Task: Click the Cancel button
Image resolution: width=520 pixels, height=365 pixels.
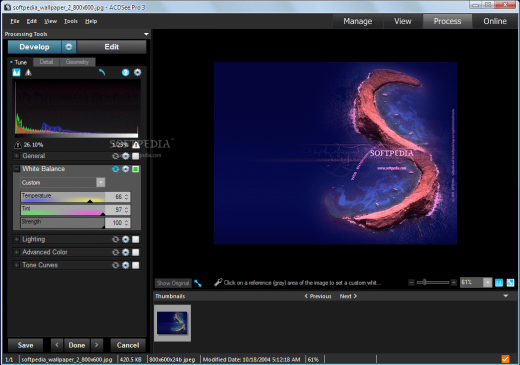Action: point(128,345)
